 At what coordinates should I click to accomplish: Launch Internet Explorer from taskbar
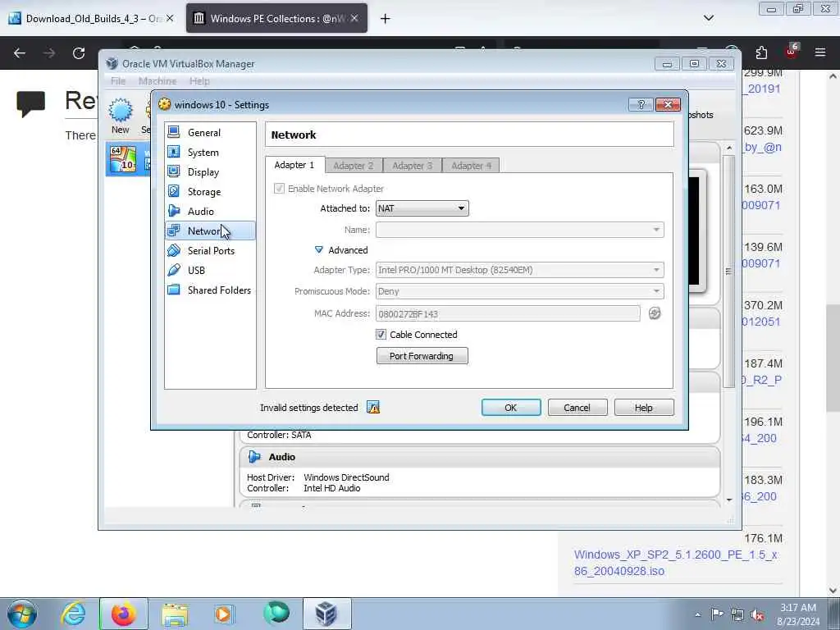[x=73, y=614]
